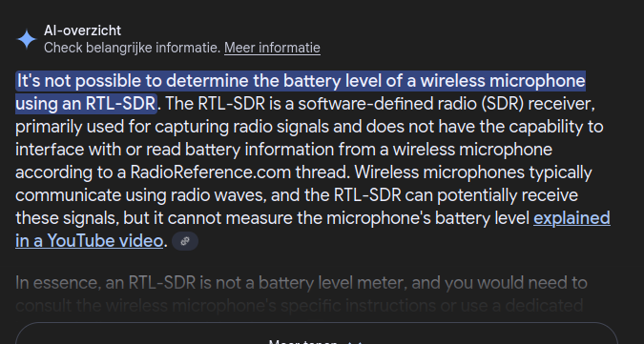
Task: Click the chevron beside 'Meer tonen'
Action: tap(355, 343)
